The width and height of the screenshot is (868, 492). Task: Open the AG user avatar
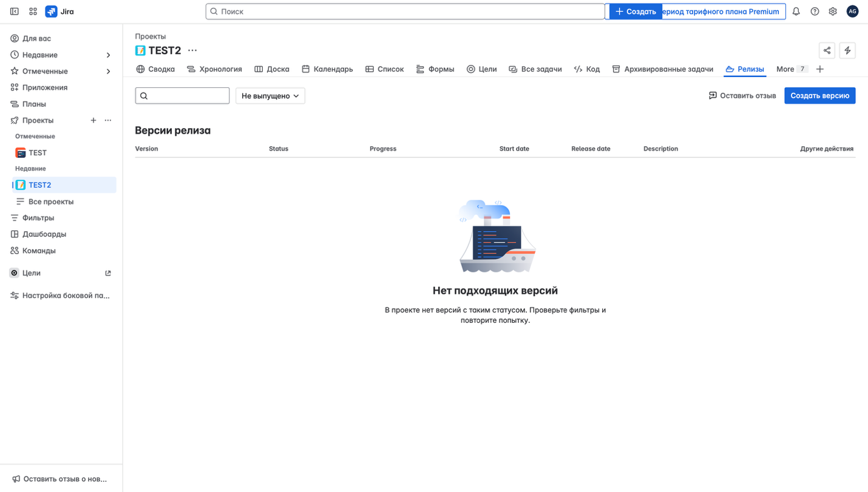[853, 11]
